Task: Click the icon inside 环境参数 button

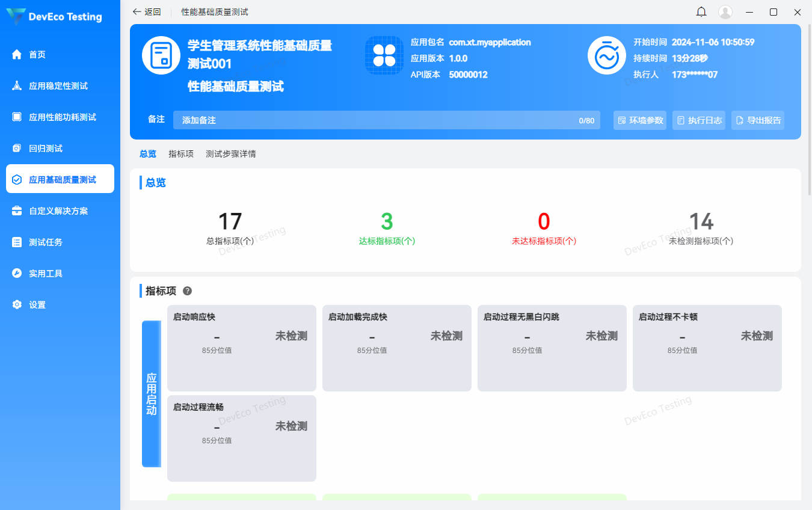Action: click(x=622, y=120)
